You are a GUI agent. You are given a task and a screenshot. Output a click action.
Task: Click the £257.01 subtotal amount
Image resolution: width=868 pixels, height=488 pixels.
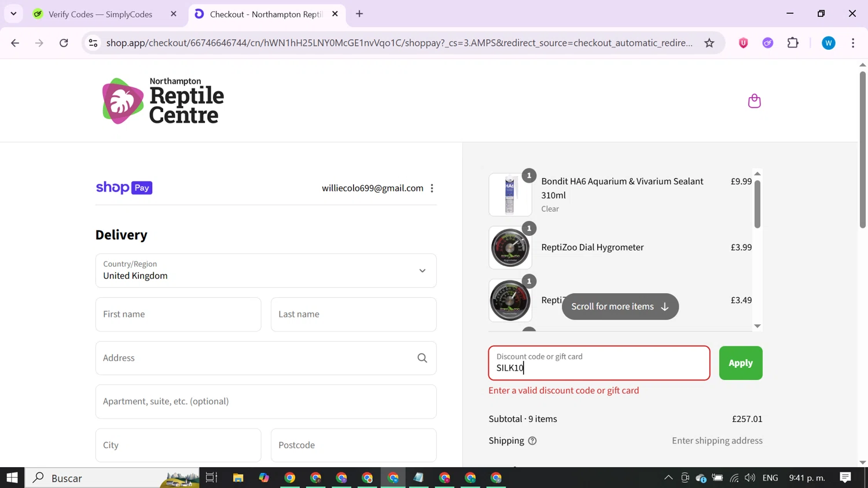click(747, 419)
